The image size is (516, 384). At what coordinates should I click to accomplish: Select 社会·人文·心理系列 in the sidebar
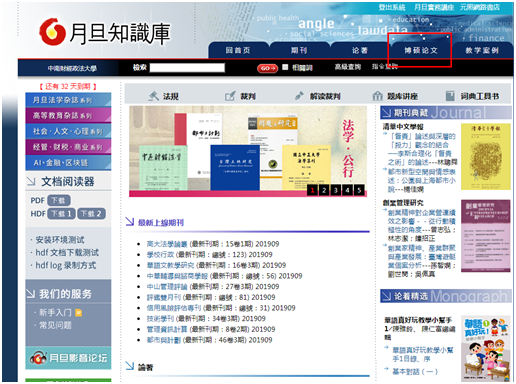68,131
